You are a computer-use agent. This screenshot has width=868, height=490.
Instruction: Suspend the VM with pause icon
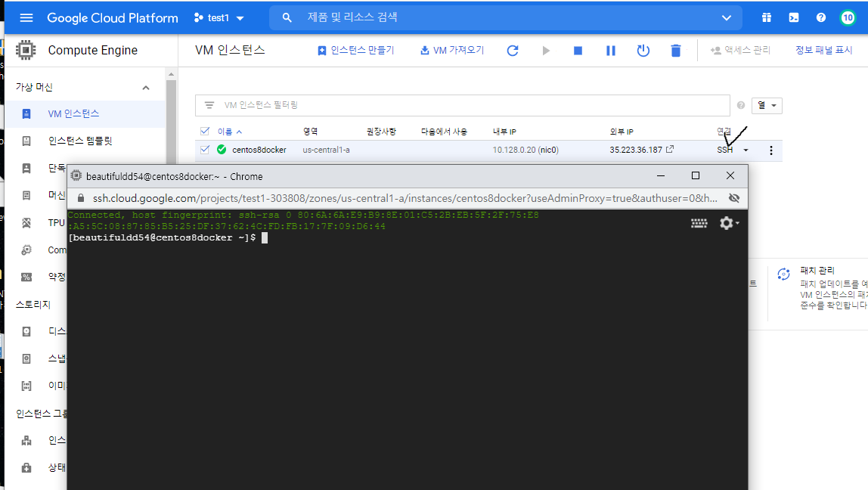click(x=611, y=51)
